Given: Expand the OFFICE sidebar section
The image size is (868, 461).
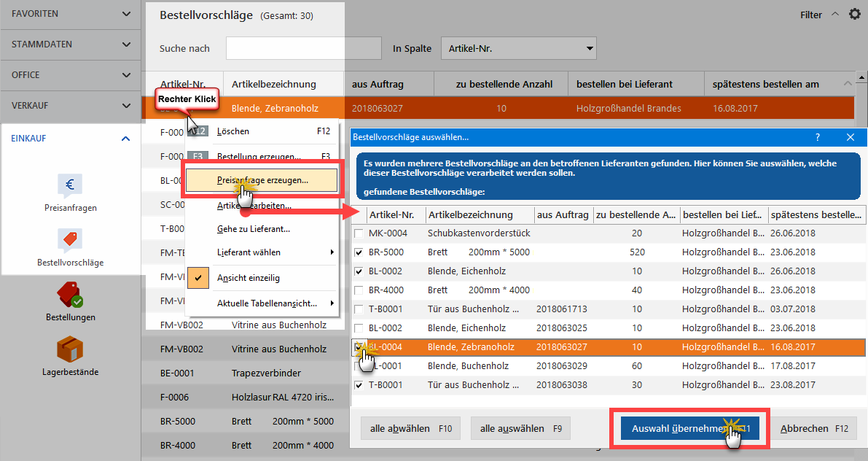Looking at the screenshot, I should pyautogui.click(x=126, y=75).
